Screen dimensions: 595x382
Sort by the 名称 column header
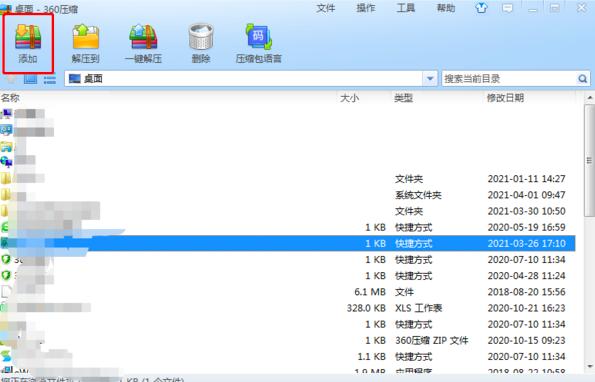click(10, 98)
